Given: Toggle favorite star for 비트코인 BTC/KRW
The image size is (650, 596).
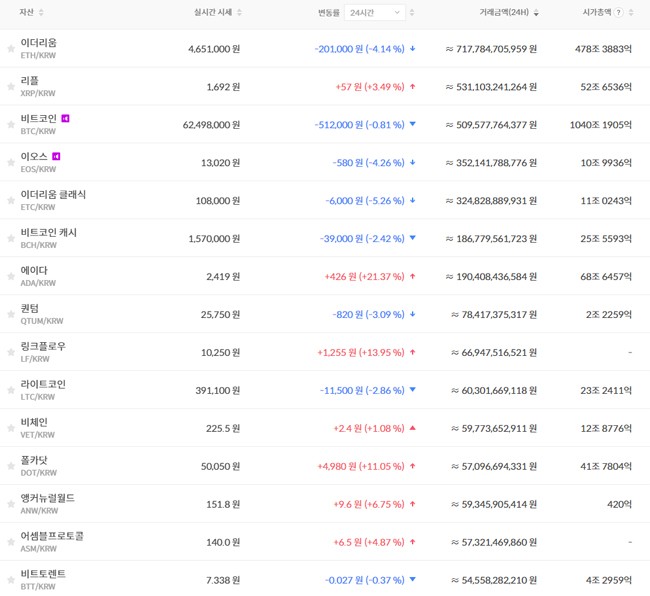Looking at the screenshot, I should (x=11, y=125).
